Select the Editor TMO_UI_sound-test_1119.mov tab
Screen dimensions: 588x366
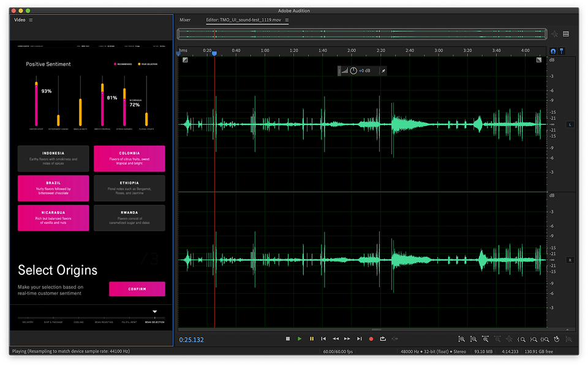click(x=243, y=20)
